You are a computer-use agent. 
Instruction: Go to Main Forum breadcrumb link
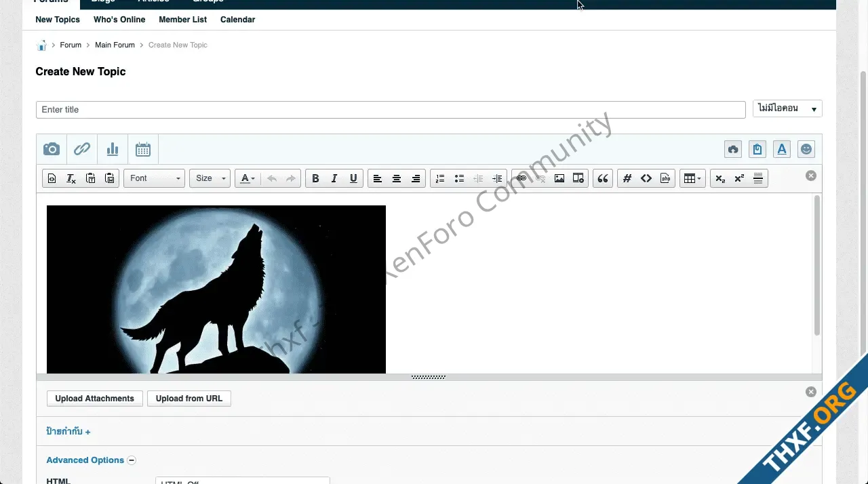115,45
